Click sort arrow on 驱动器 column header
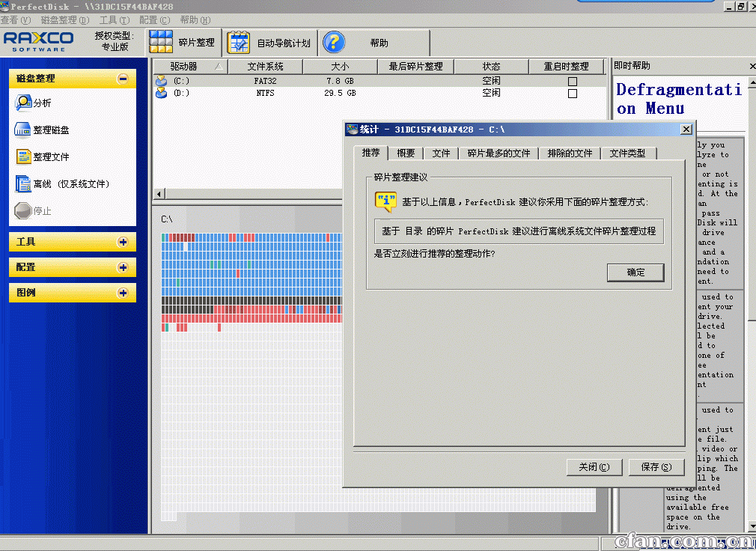756x551 pixels. click(x=219, y=67)
